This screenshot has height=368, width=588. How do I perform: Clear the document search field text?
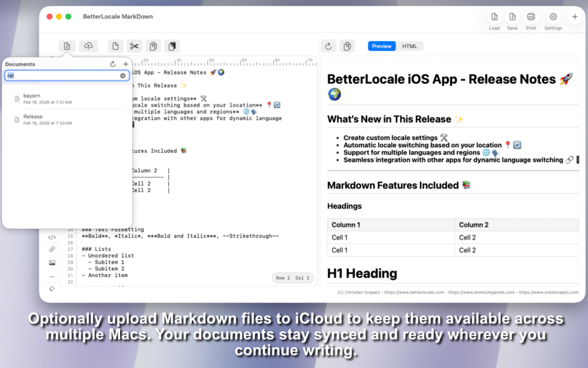tap(122, 75)
